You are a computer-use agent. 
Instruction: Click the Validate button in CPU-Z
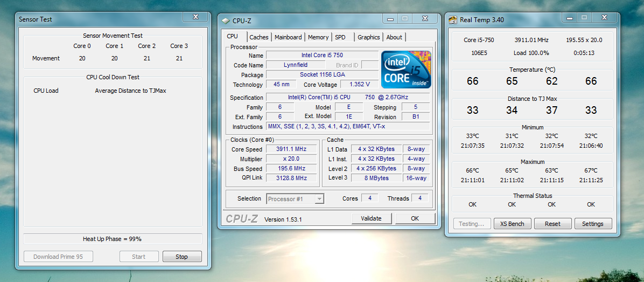tap(372, 218)
